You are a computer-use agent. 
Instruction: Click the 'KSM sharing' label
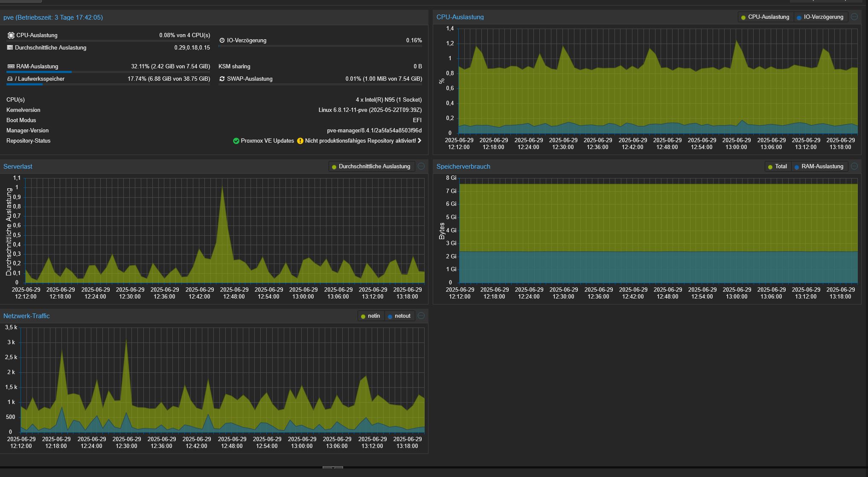coord(234,67)
